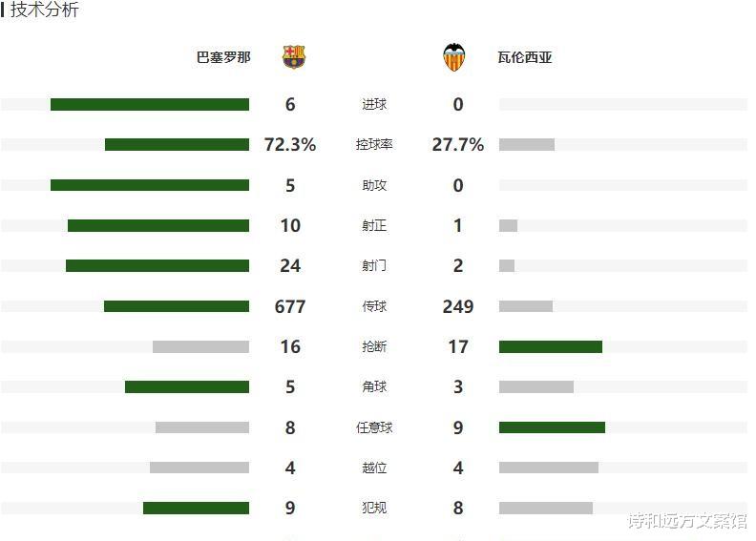756x541 pixels.
Task: Click the 控球率 stat label
Action: [374, 145]
